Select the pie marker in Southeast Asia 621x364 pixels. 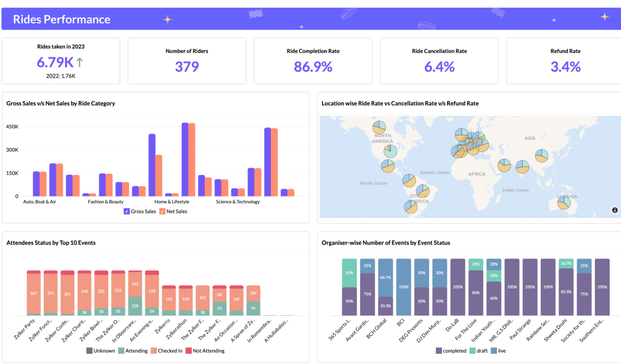(542, 156)
